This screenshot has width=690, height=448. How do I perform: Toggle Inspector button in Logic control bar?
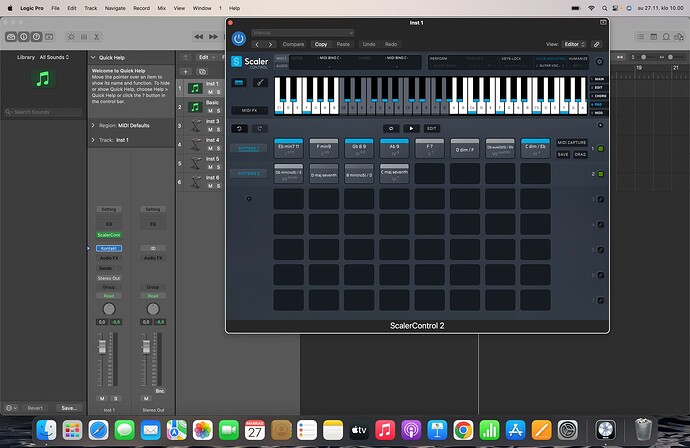point(24,37)
